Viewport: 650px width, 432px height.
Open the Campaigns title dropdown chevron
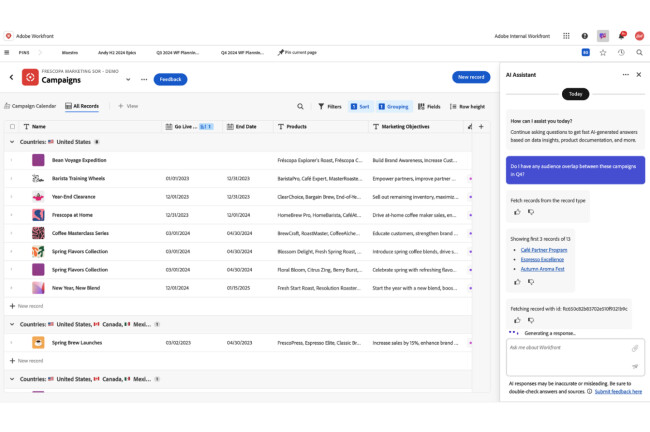point(128,79)
